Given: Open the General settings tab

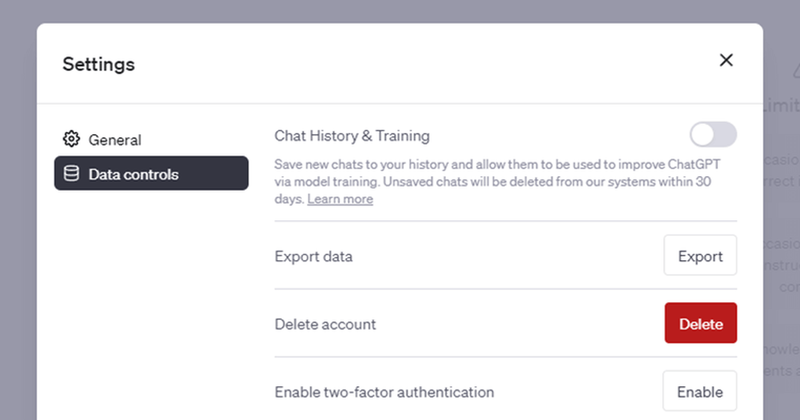Looking at the screenshot, I should (114, 140).
